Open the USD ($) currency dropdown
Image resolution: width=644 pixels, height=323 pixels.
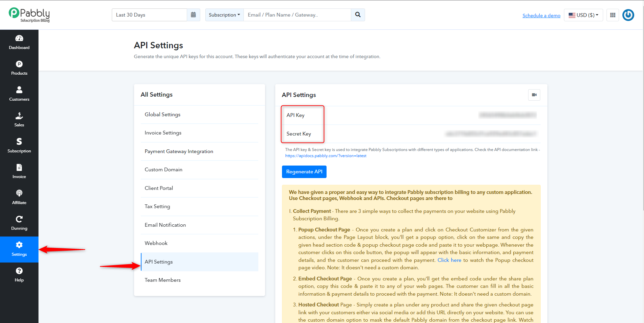click(584, 15)
